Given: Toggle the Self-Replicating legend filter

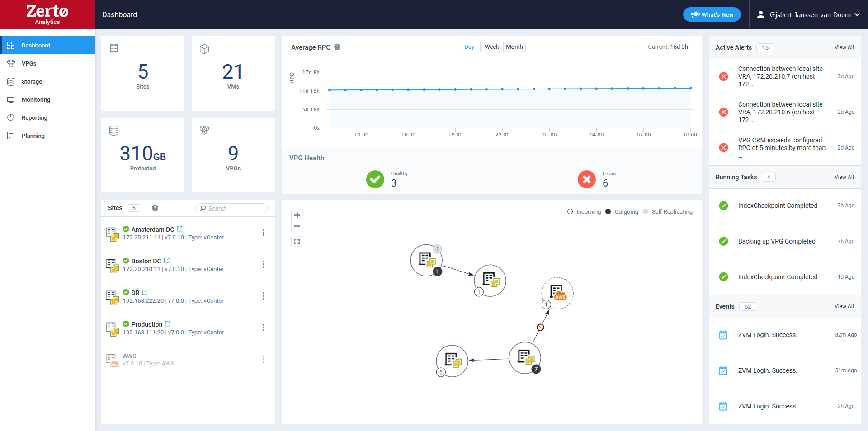Looking at the screenshot, I should 668,212.
